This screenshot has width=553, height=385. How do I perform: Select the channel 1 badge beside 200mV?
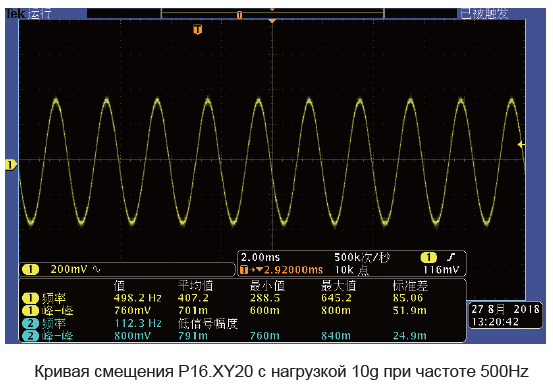(x=30, y=270)
